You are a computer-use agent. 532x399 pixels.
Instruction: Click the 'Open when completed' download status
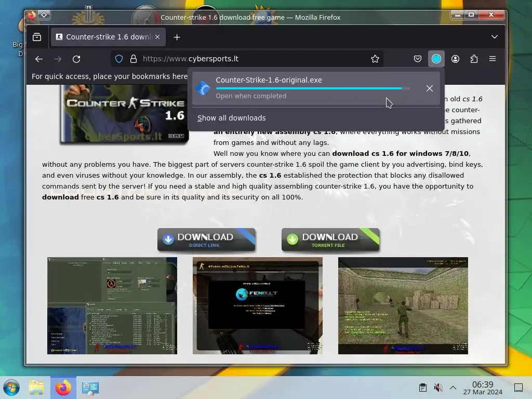click(251, 96)
